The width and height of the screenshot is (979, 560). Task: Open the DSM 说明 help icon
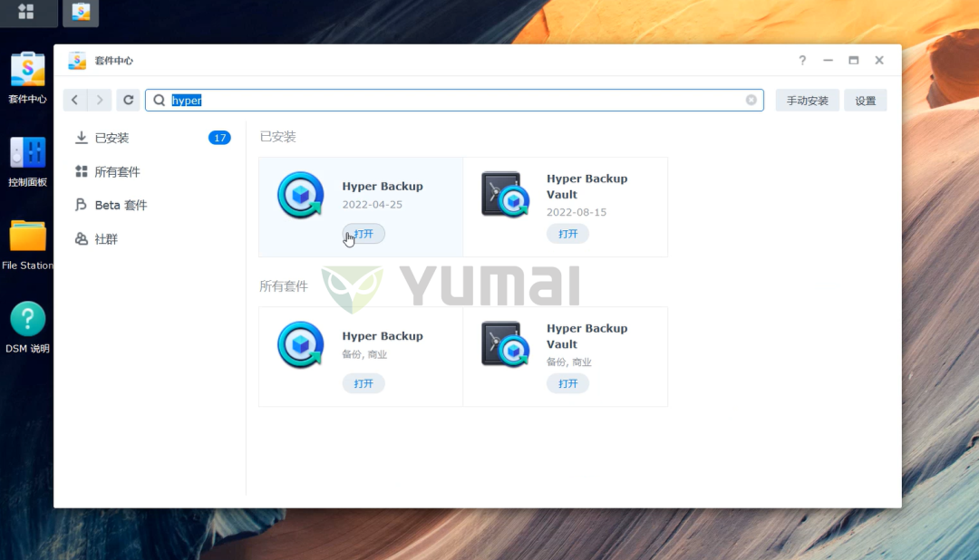pyautogui.click(x=27, y=319)
